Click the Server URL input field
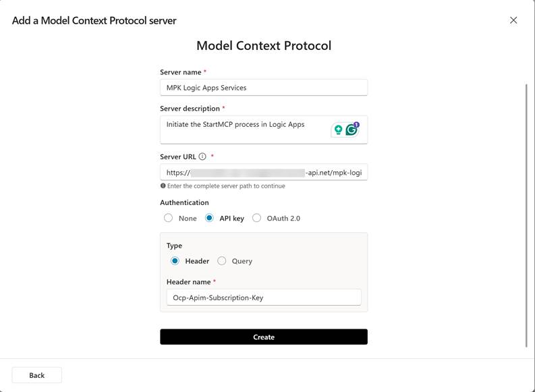 264,173
